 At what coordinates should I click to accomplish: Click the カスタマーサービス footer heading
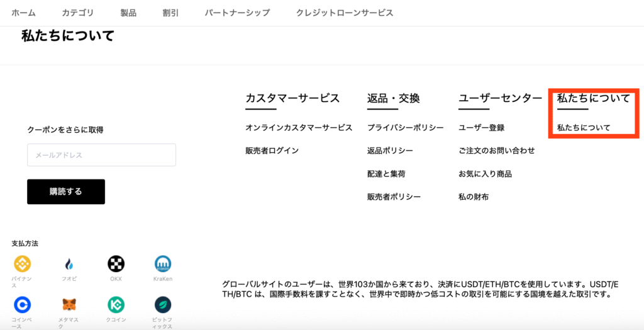click(x=292, y=98)
